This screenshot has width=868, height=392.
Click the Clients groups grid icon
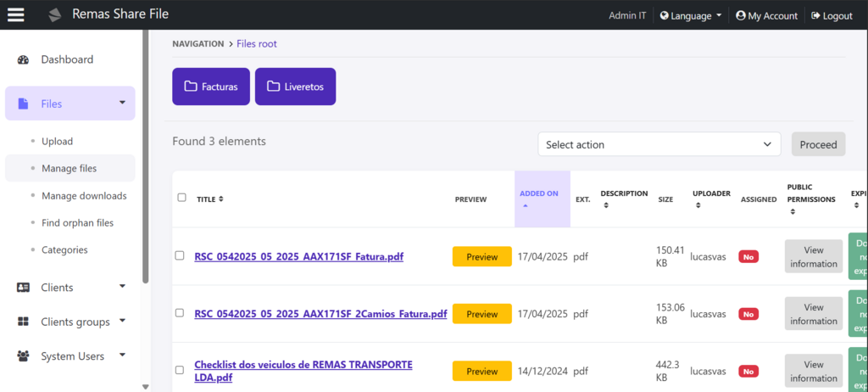point(23,322)
